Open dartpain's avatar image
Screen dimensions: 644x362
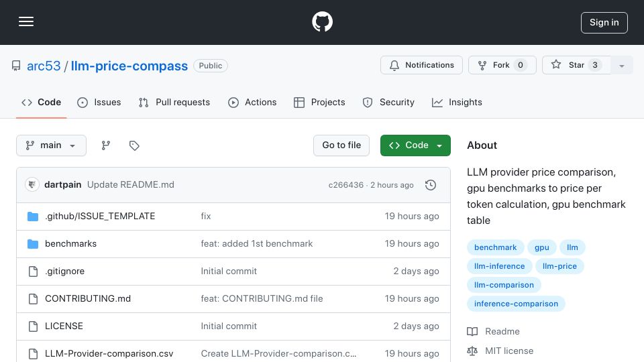point(32,185)
